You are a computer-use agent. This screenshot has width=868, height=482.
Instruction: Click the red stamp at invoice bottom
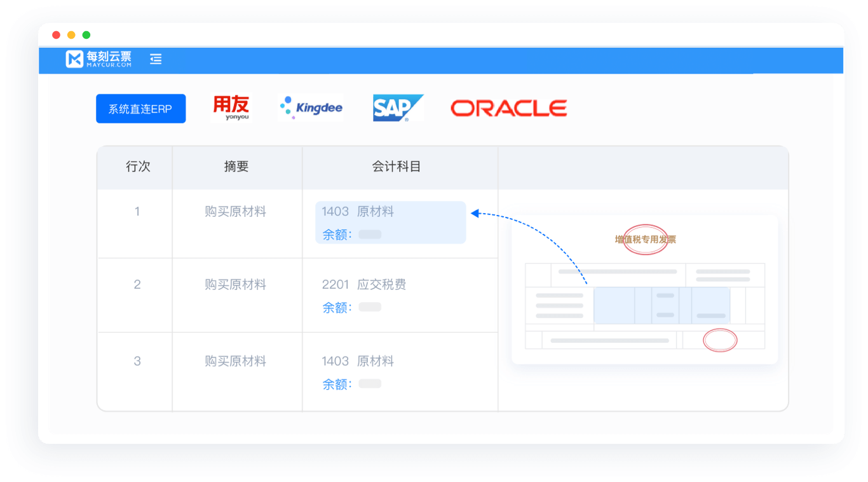(x=720, y=340)
